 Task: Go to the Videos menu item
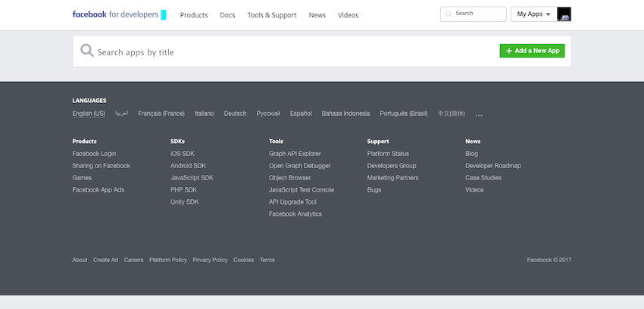click(348, 15)
